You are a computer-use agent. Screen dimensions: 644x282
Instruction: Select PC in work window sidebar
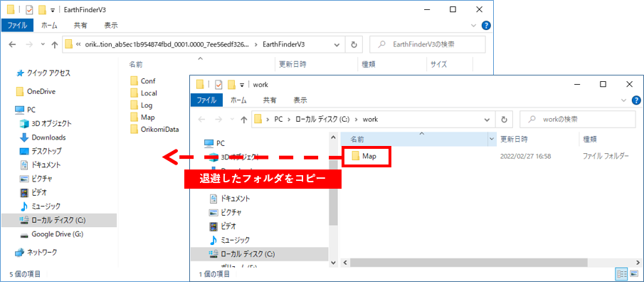tap(215, 143)
